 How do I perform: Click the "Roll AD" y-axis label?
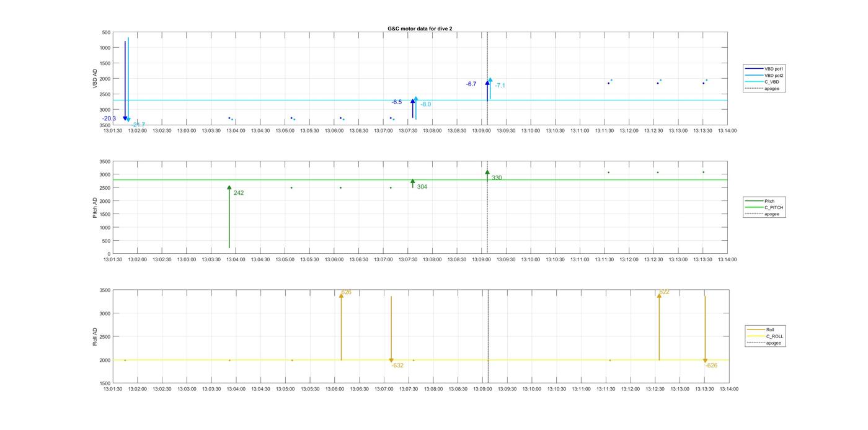(95, 337)
